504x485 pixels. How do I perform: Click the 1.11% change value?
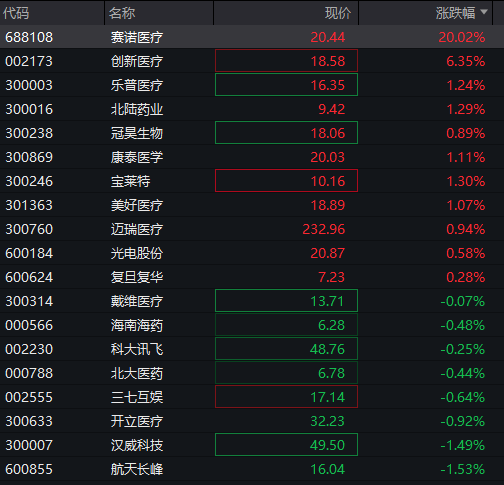click(466, 157)
